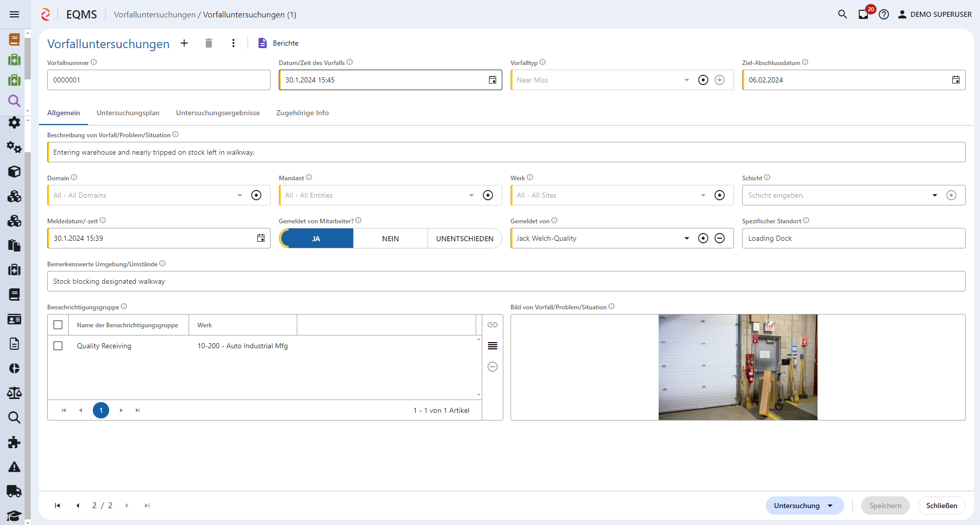Click the incident photo thumbnail
Screen dimensions: 980x525
[738, 367]
